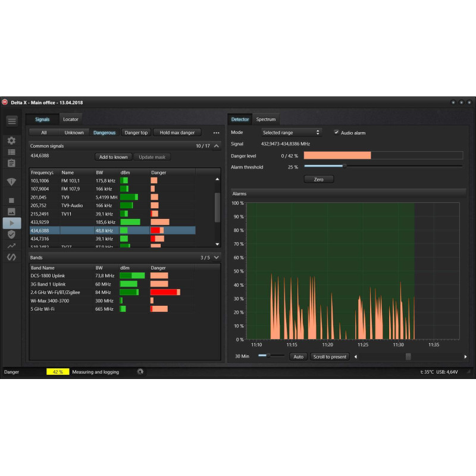
Task: Switch to the Locator tab
Action: pyautogui.click(x=71, y=120)
